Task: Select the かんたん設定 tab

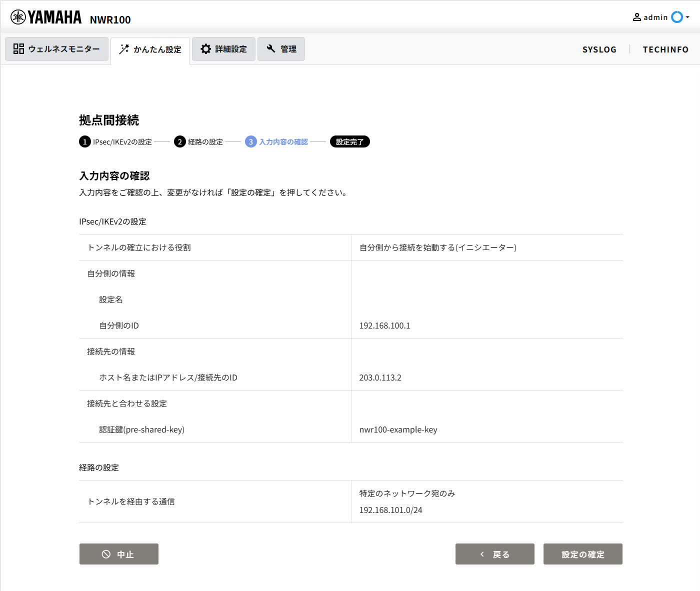Action: 150,50
